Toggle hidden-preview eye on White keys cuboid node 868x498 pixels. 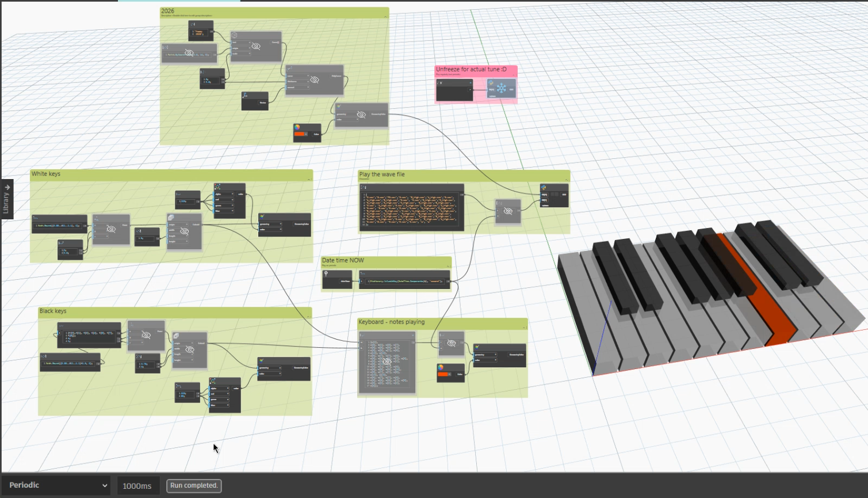[x=185, y=231]
